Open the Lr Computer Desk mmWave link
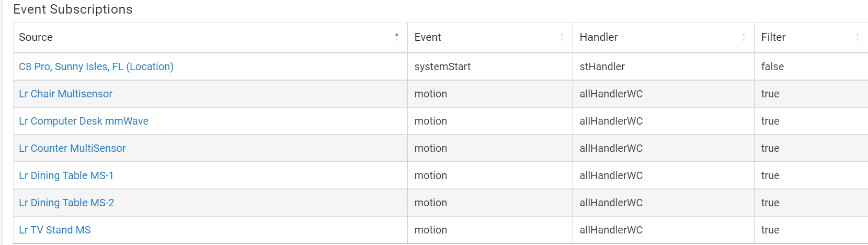Viewport: 868px width, 245px height. [84, 121]
